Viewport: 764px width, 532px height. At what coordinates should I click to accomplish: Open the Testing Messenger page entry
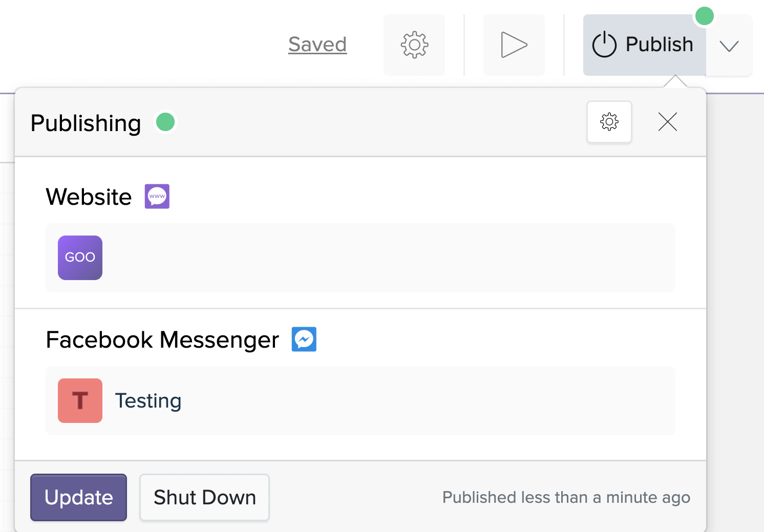[x=360, y=400]
